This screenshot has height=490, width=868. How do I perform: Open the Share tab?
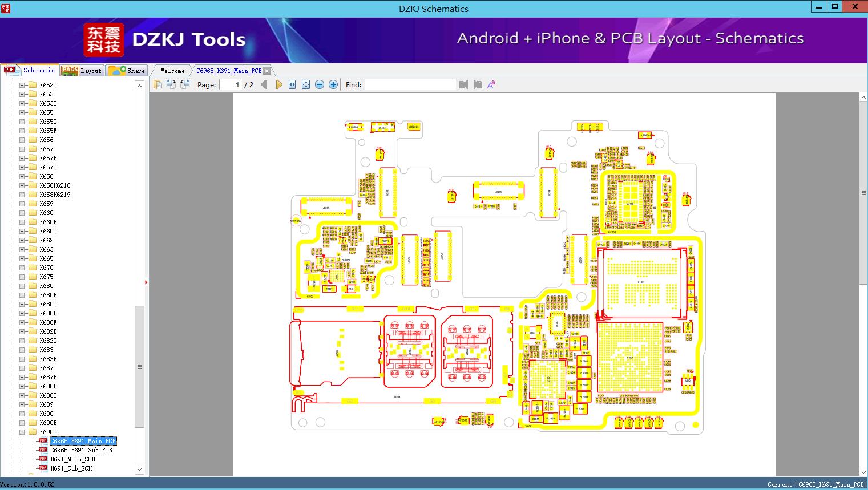pyautogui.click(x=127, y=70)
